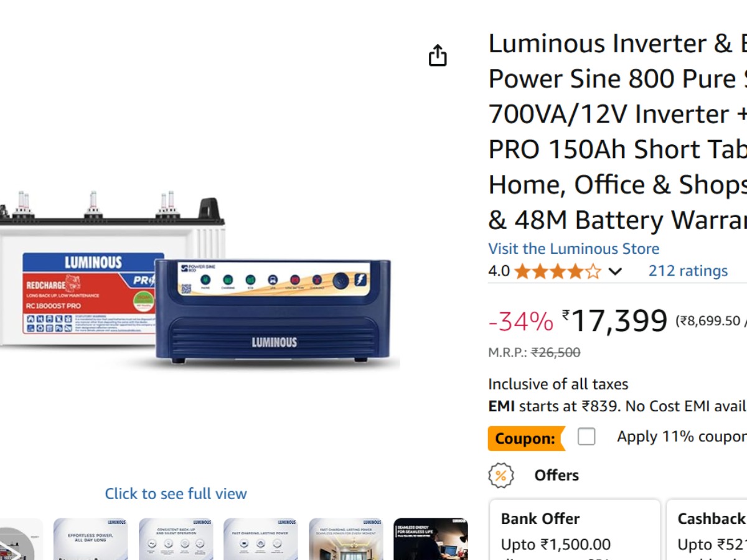Screen dimensions: 747x560
Task: Select the video thumbnail with play arrow
Action: pos(21,539)
